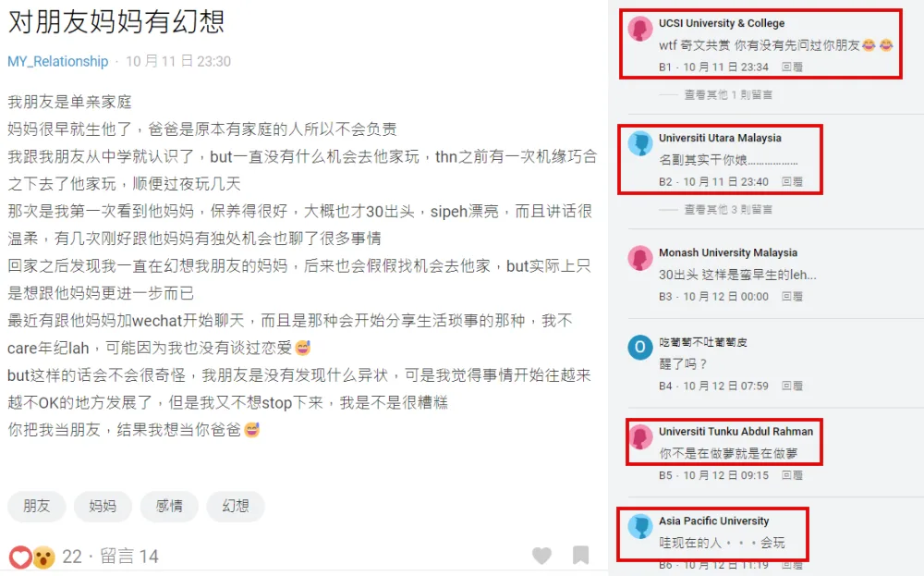Open Universiti Tunku Abdul Rahman avatar

[640, 437]
